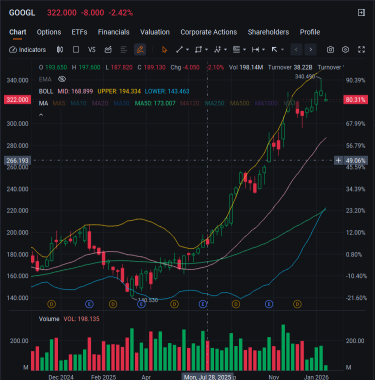Click the red 322.000 price axis tag
This screenshot has width=375, height=380.
pyautogui.click(x=17, y=100)
